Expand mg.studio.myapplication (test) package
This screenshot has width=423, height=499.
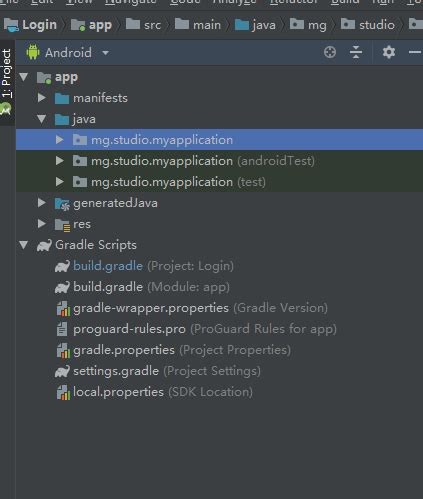pyautogui.click(x=59, y=182)
